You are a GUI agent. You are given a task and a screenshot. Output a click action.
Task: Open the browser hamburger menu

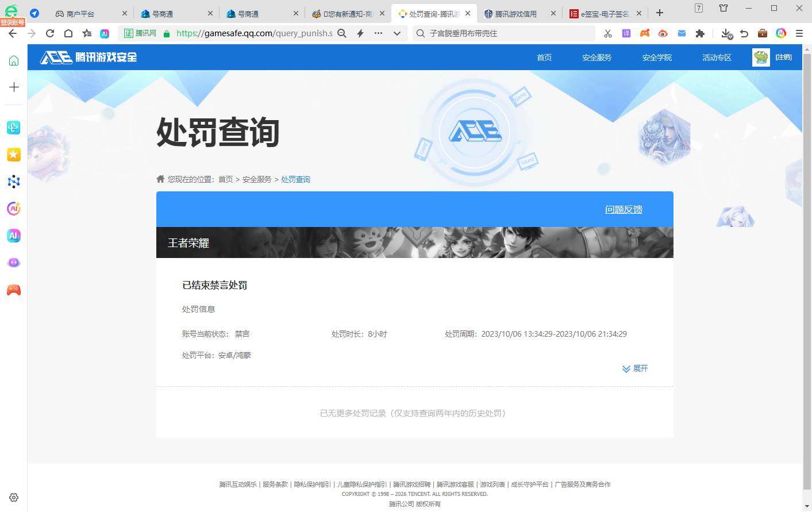799,33
